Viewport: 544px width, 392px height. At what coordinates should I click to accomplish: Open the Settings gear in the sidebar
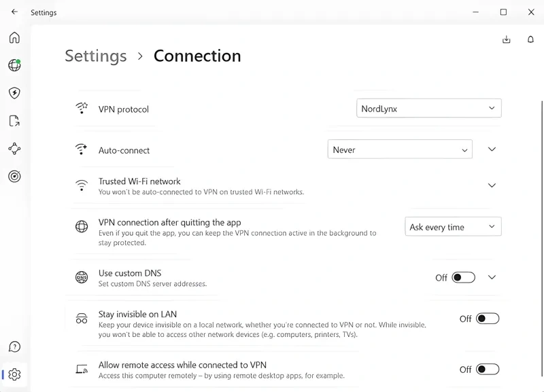14,374
